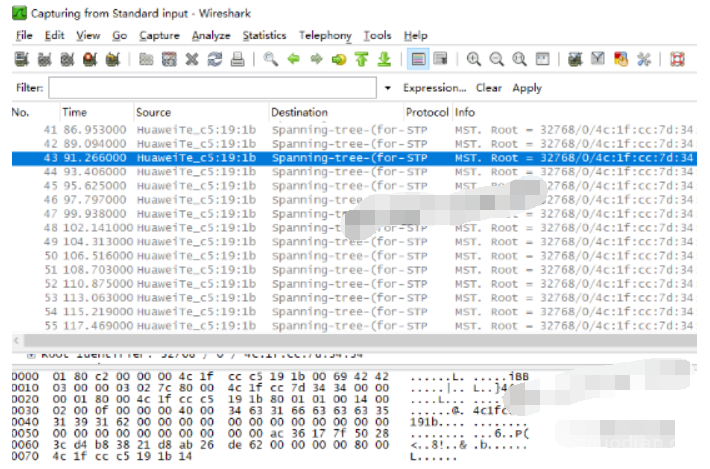This screenshot has height=469, width=710.
Task: Open the Tools menu
Action: point(377,35)
